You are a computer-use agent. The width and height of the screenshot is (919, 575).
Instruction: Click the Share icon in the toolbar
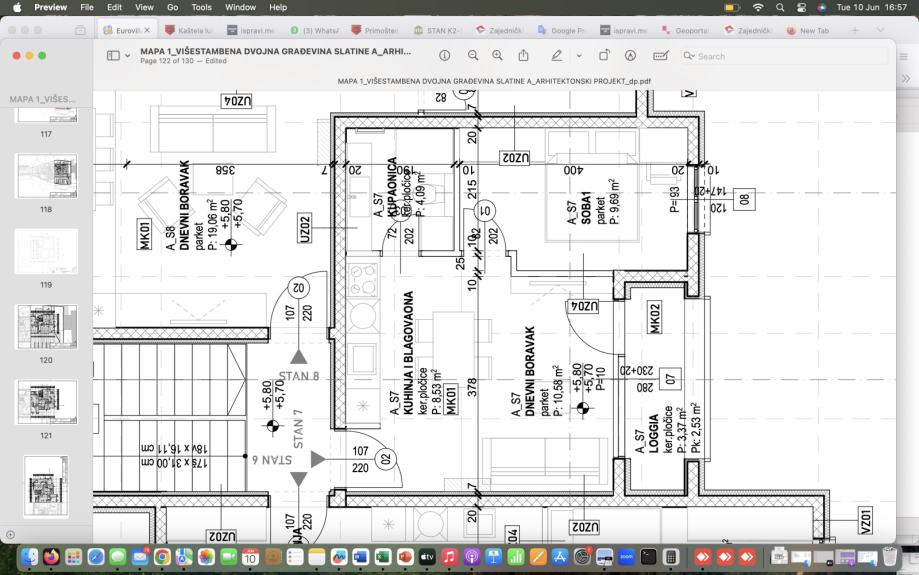coord(523,56)
